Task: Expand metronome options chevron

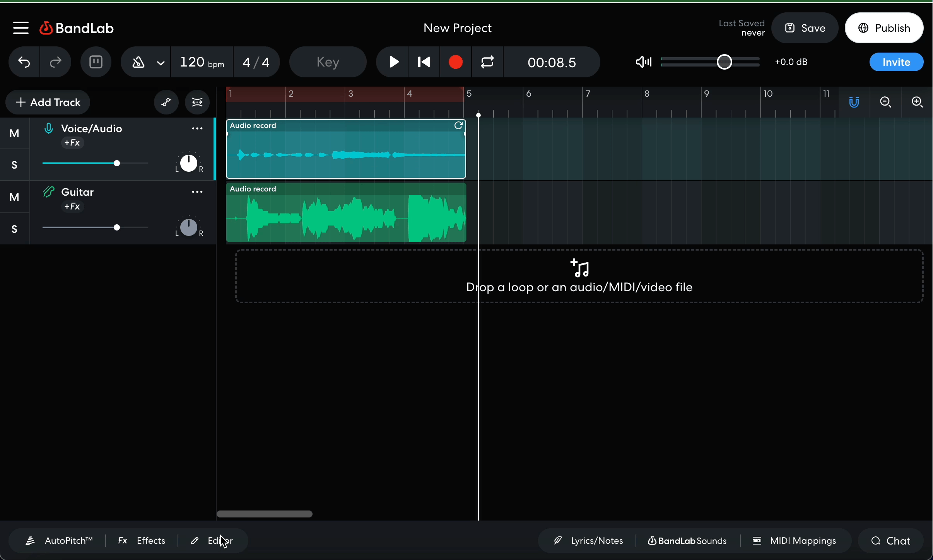Action: (161, 63)
